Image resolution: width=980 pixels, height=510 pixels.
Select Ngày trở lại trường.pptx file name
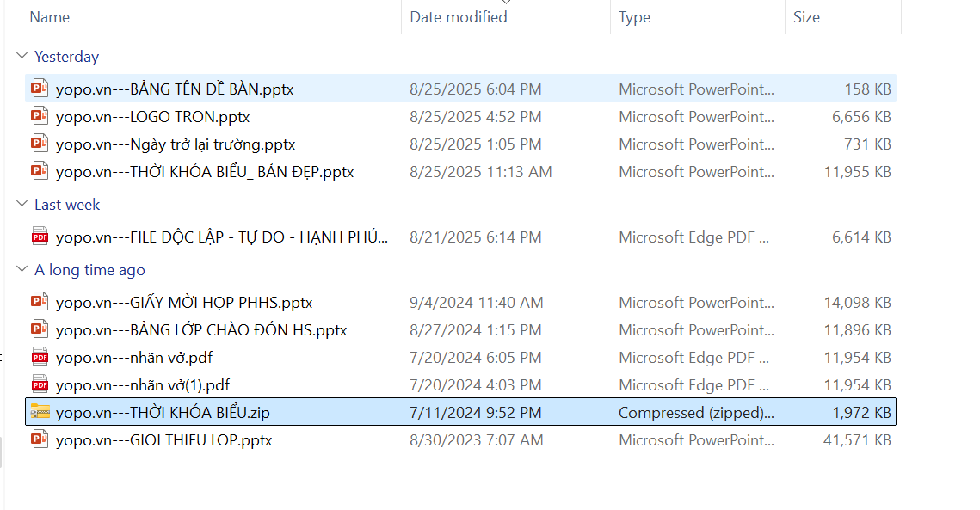[x=176, y=144]
